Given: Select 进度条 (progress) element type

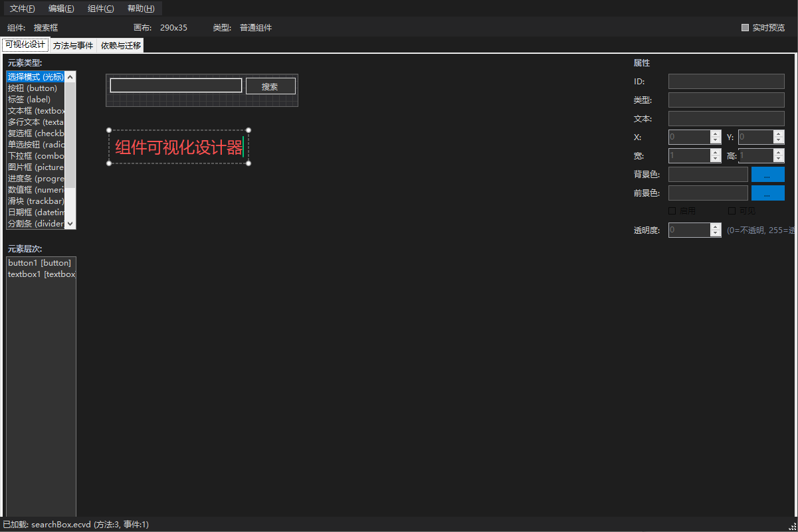Looking at the screenshot, I should click(35, 179).
